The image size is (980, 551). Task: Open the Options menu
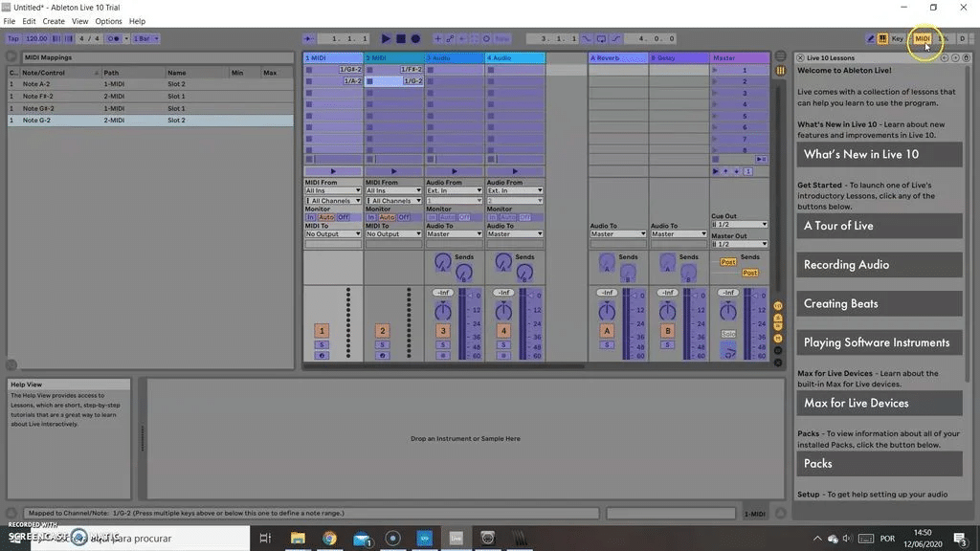pos(108,21)
